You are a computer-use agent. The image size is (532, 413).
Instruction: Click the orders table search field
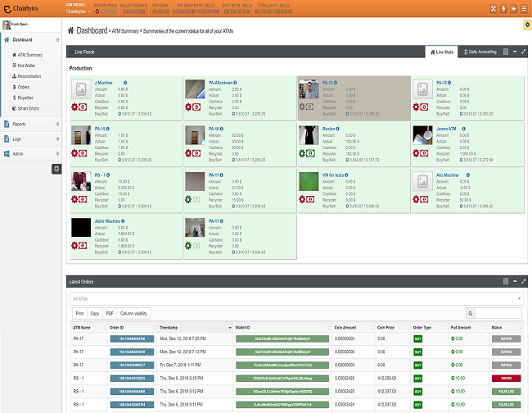point(498,313)
